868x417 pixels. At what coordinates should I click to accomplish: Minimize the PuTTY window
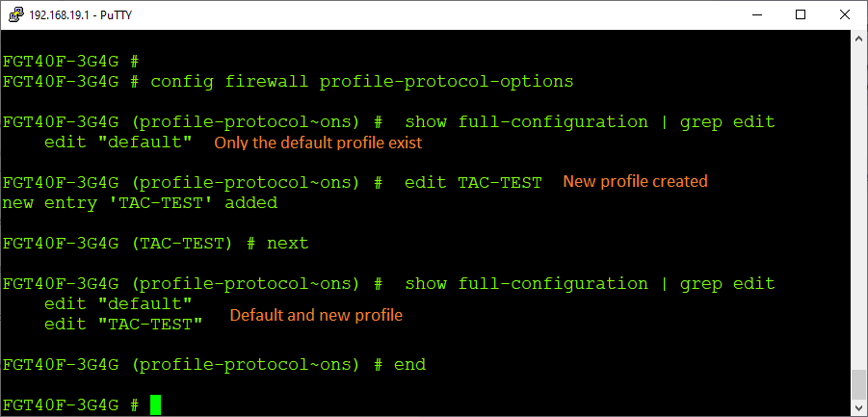pos(756,14)
